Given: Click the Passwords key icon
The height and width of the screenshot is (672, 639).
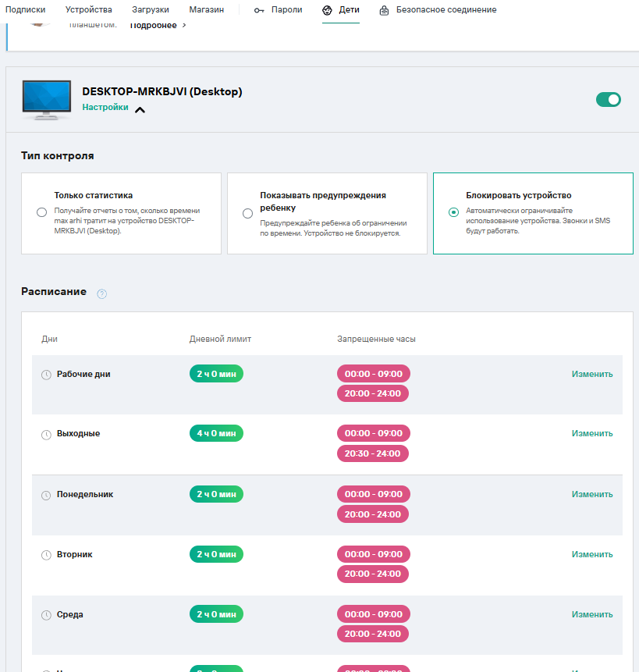Looking at the screenshot, I should point(259,10).
